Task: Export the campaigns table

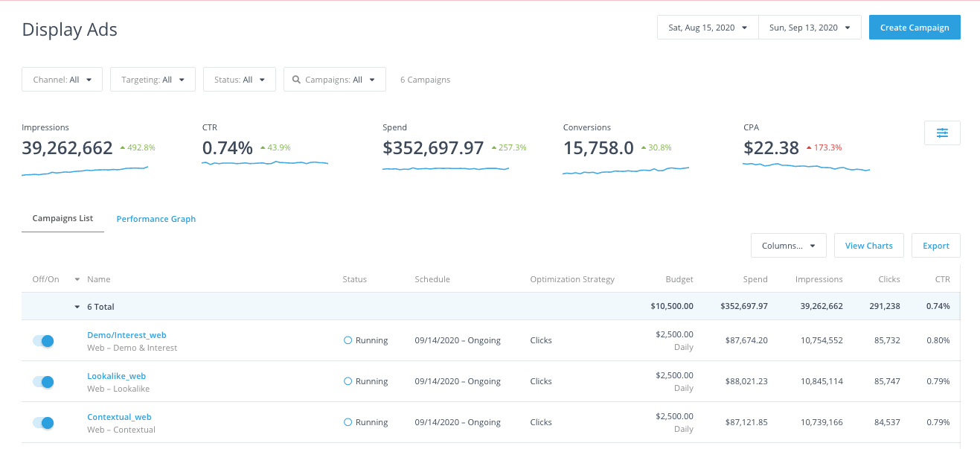Action: click(935, 246)
